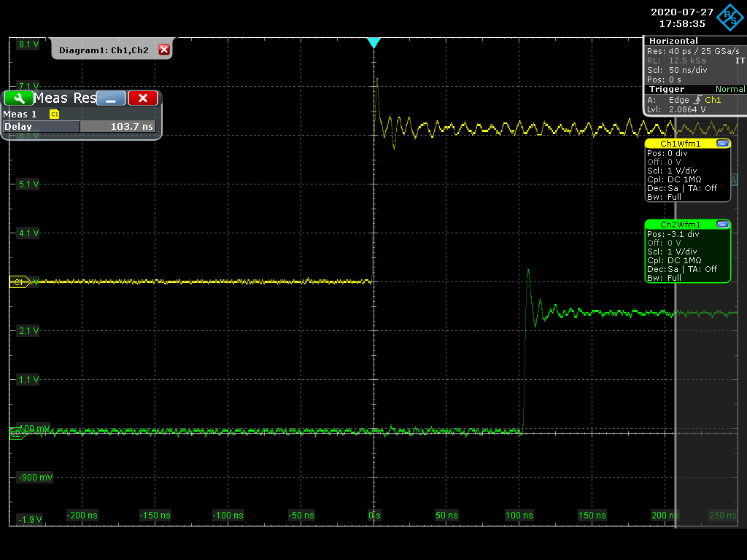Select the Diagram1: Ch1,Ch2 tab

coord(104,50)
